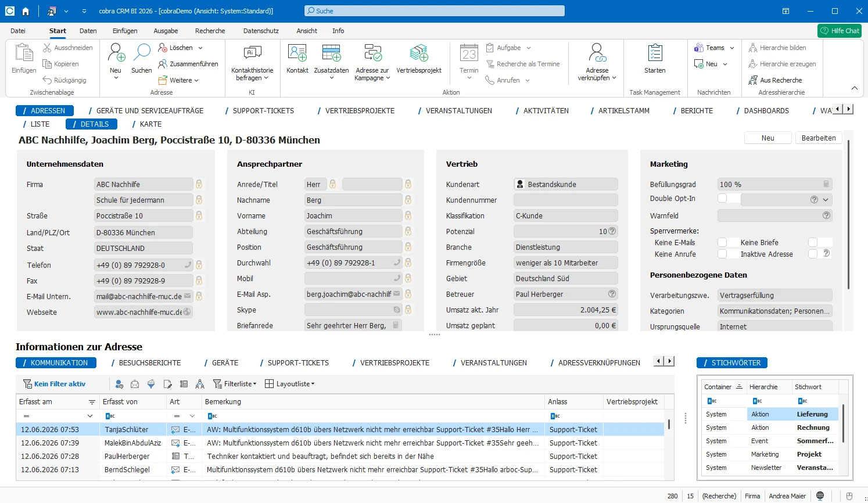The image size is (868, 503).
Task: Enable the Keine Anrufe checkbox
Action: click(x=722, y=254)
